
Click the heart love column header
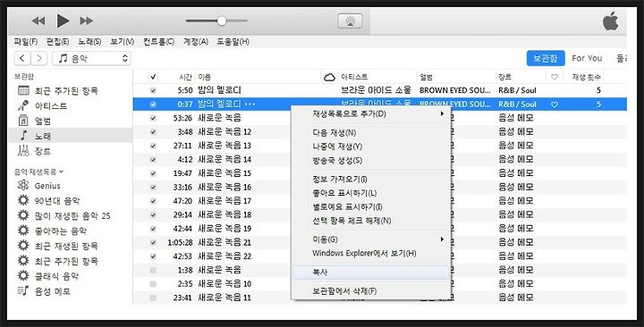(554, 77)
